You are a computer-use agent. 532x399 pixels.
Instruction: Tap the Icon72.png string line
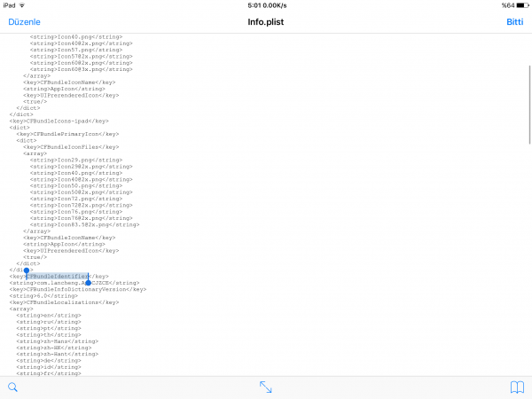[x=76, y=199]
